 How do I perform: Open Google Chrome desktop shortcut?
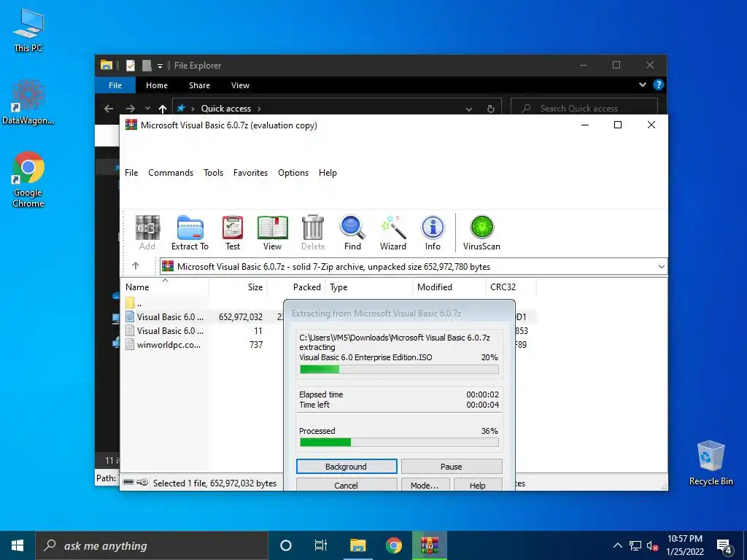28,179
